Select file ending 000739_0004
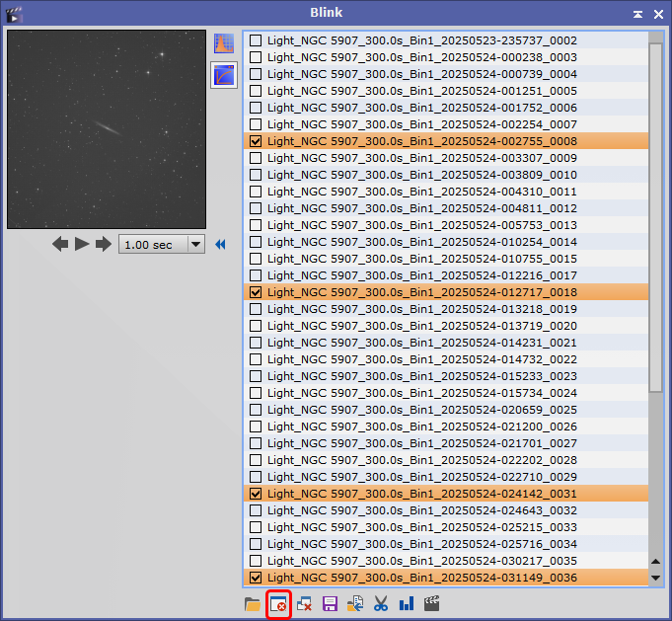 446,74
